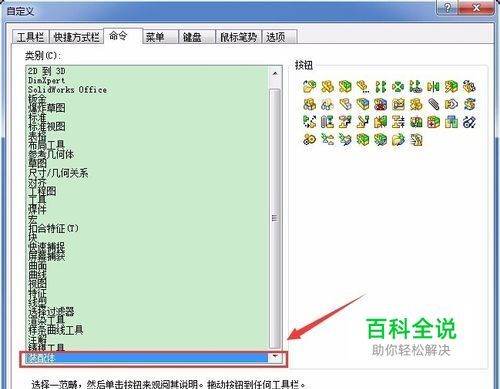Click the yellow gear wheels icon

(309, 139)
